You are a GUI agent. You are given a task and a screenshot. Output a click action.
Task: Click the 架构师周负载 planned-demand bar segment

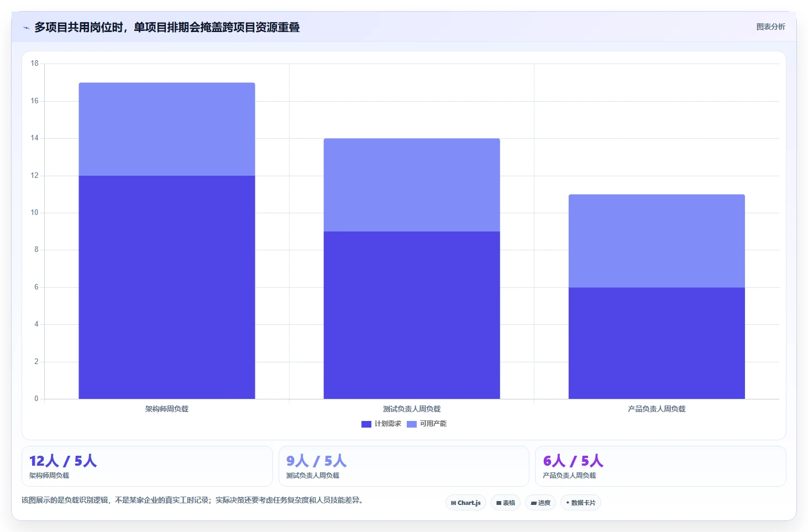(x=167, y=287)
